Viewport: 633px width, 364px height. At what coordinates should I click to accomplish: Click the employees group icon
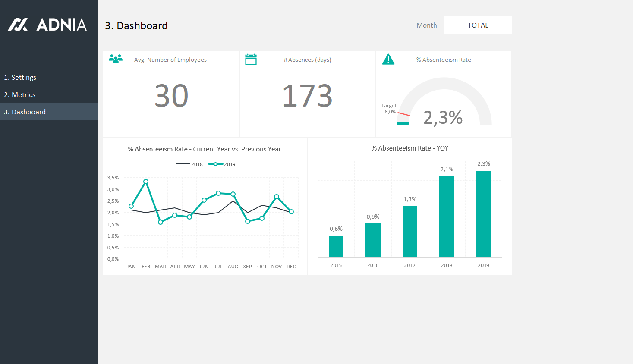click(x=116, y=59)
